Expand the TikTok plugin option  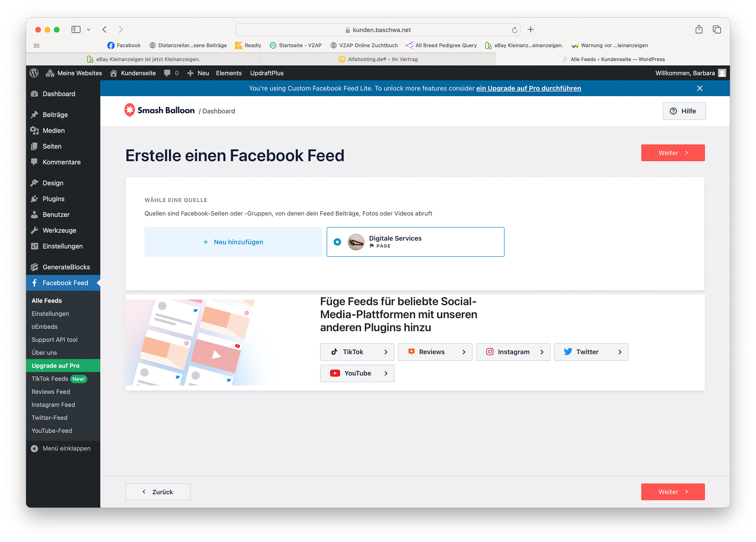pos(357,352)
